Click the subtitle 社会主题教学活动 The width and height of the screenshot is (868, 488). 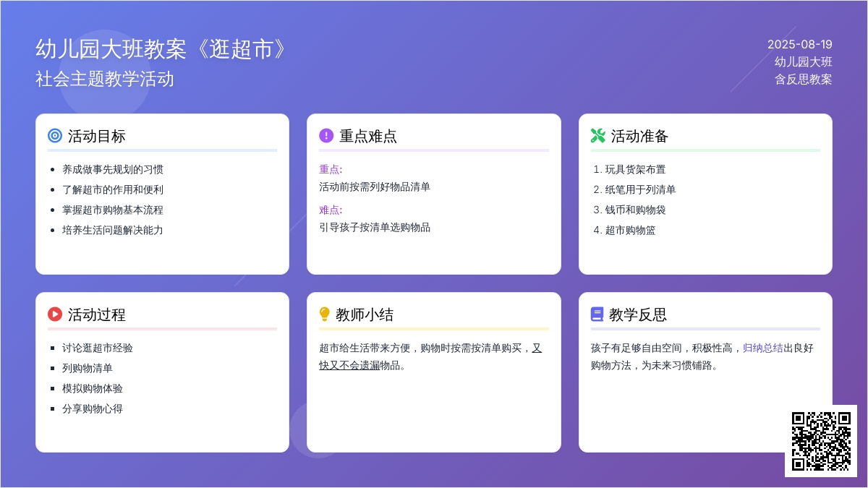click(x=105, y=79)
